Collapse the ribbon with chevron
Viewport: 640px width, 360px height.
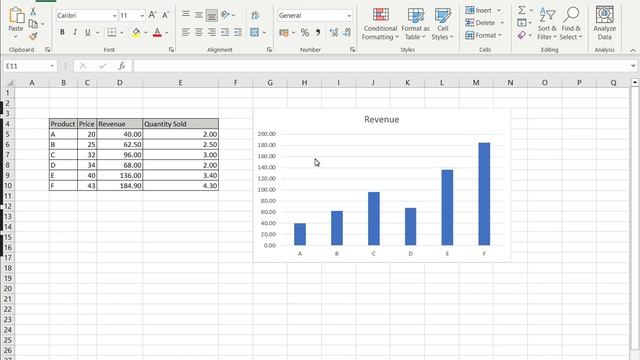tap(633, 50)
